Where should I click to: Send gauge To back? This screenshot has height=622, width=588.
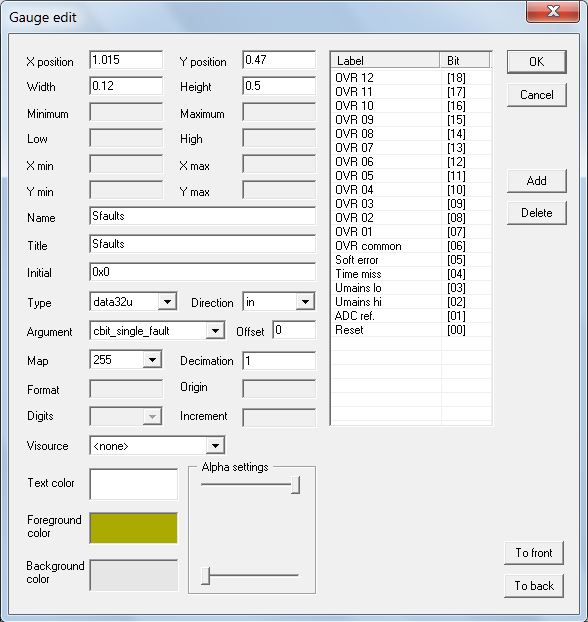(534, 586)
